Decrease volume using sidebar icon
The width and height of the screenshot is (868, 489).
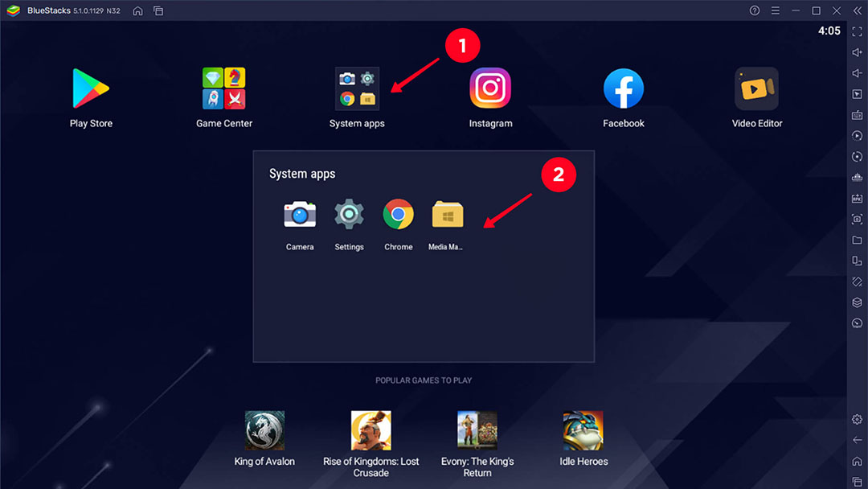point(857,73)
